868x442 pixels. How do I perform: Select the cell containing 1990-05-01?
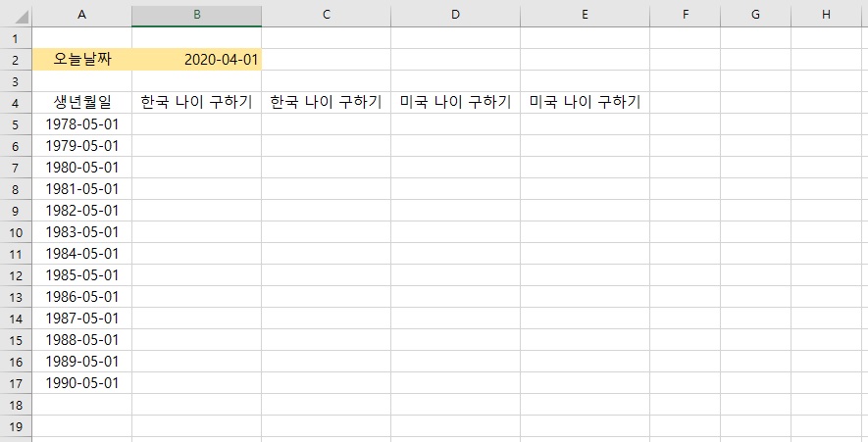click(82, 383)
